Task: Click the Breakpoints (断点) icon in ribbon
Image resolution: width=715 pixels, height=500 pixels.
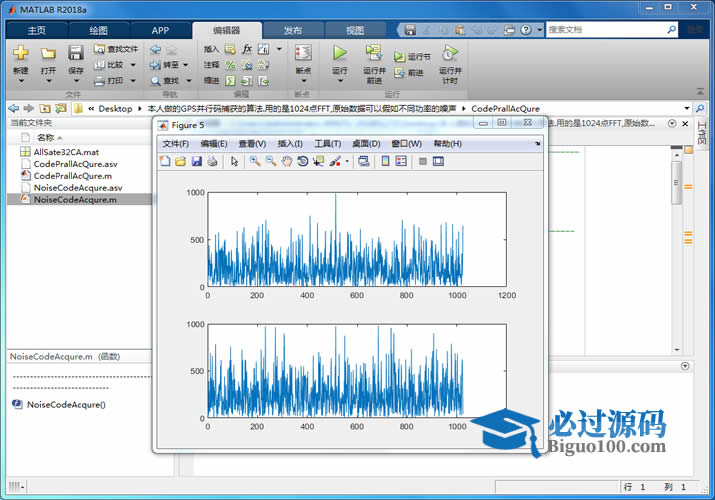Action: 303,53
